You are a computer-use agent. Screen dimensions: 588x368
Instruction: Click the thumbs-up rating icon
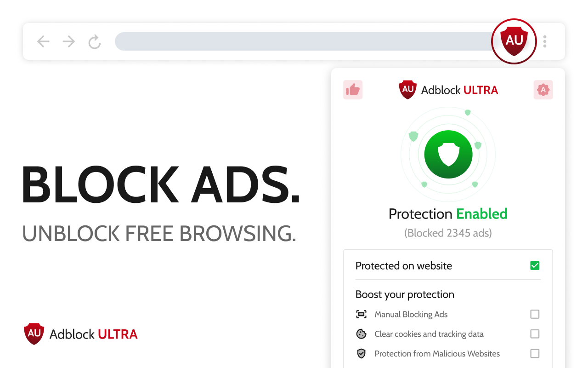pyautogui.click(x=353, y=90)
